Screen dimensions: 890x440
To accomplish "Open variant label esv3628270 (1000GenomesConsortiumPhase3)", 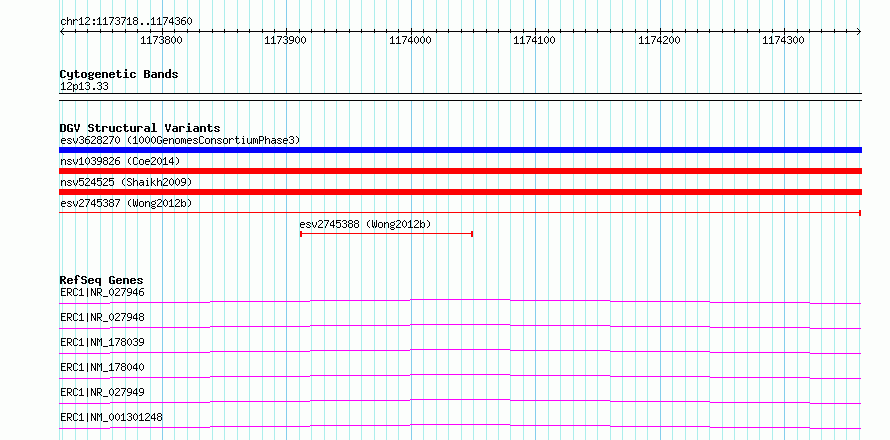I will click(180, 140).
